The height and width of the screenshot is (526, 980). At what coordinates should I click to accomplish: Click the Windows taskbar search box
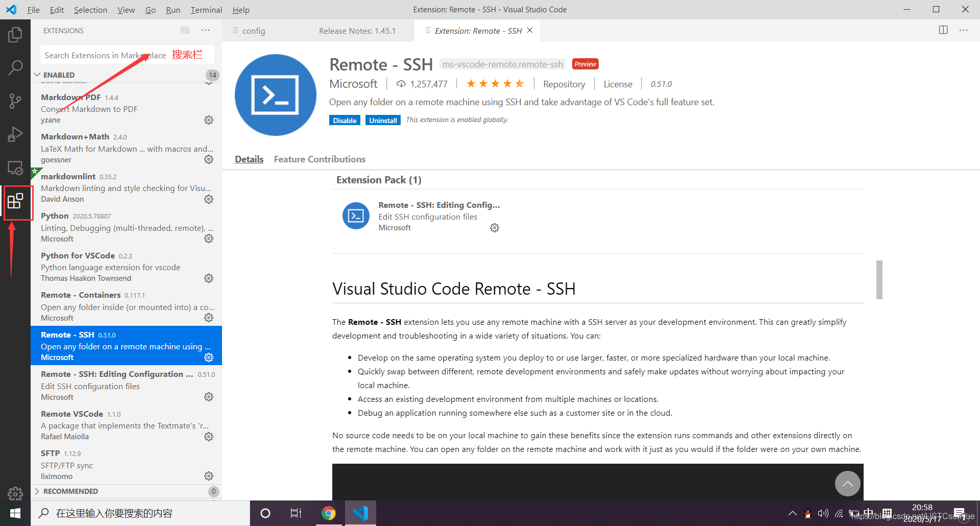(x=140, y=513)
